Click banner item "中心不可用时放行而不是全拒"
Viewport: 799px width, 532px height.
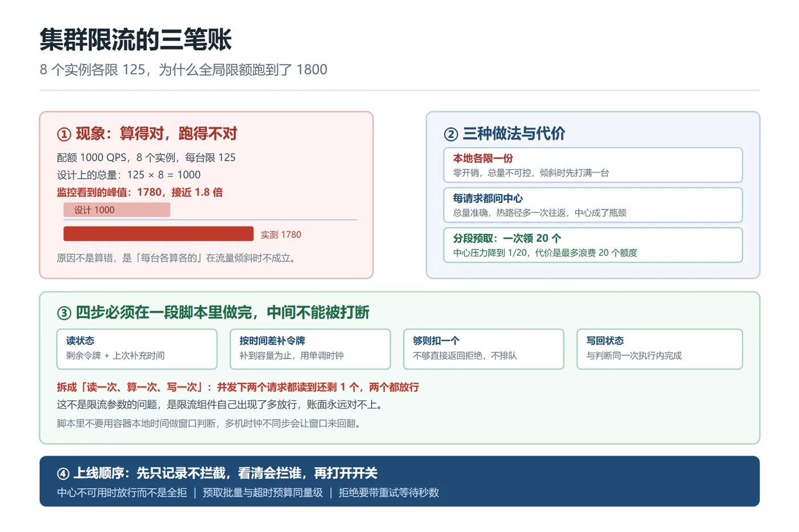click(x=122, y=493)
